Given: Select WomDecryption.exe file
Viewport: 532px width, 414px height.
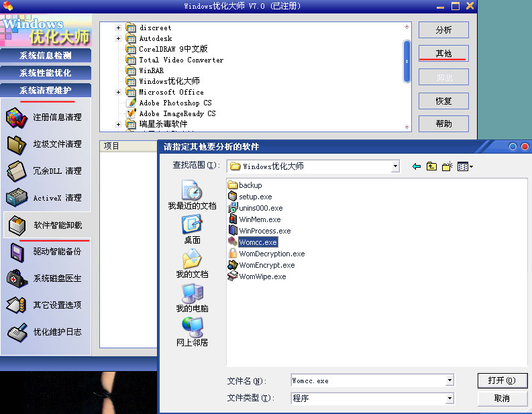Looking at the screenshot, I should pos(266,254).
